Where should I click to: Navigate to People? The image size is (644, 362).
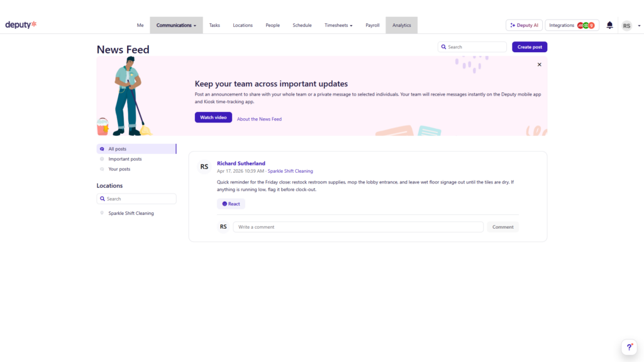[272, 25]
